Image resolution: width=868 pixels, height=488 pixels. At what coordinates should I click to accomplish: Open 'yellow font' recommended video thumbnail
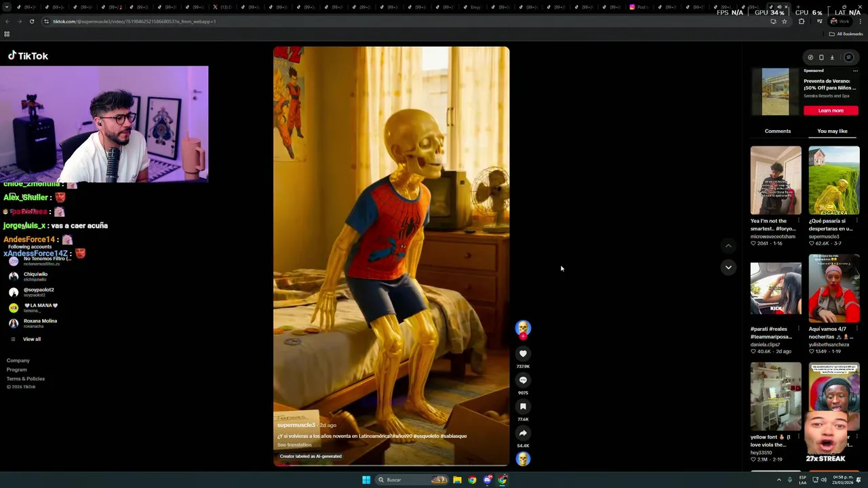pos(776,396)
